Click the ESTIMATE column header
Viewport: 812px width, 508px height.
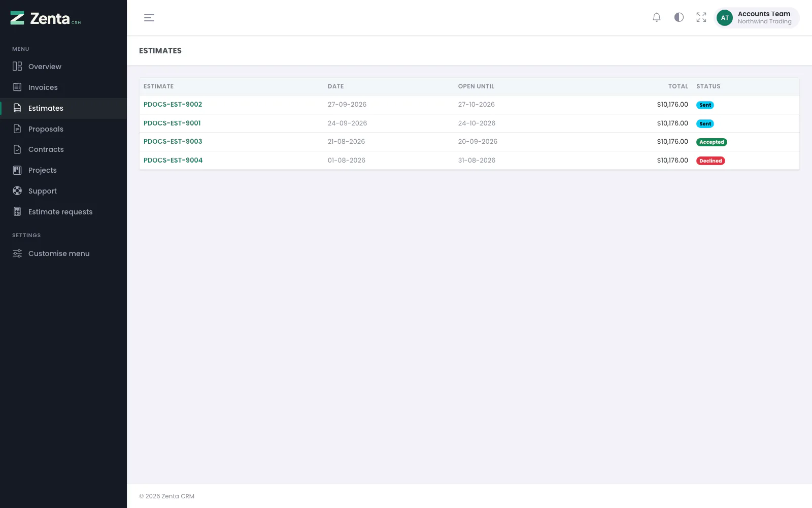pos(158,86)
